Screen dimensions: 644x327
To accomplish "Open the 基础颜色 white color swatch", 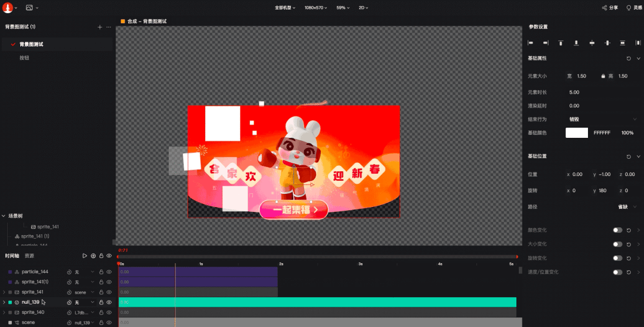I will [577, 132].
